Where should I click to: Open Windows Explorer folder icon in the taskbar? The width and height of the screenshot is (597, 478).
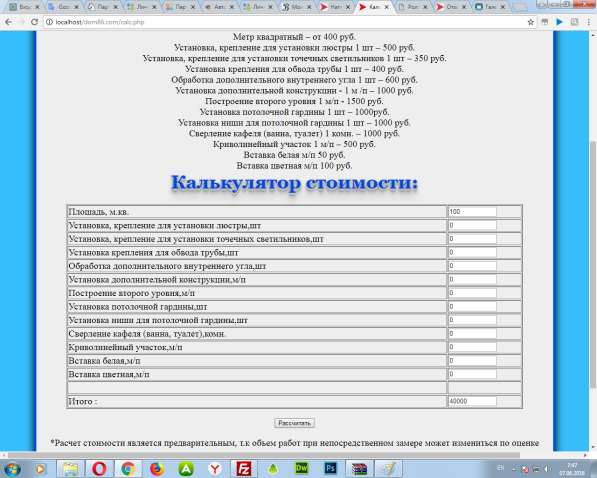(x=70, y=469)
